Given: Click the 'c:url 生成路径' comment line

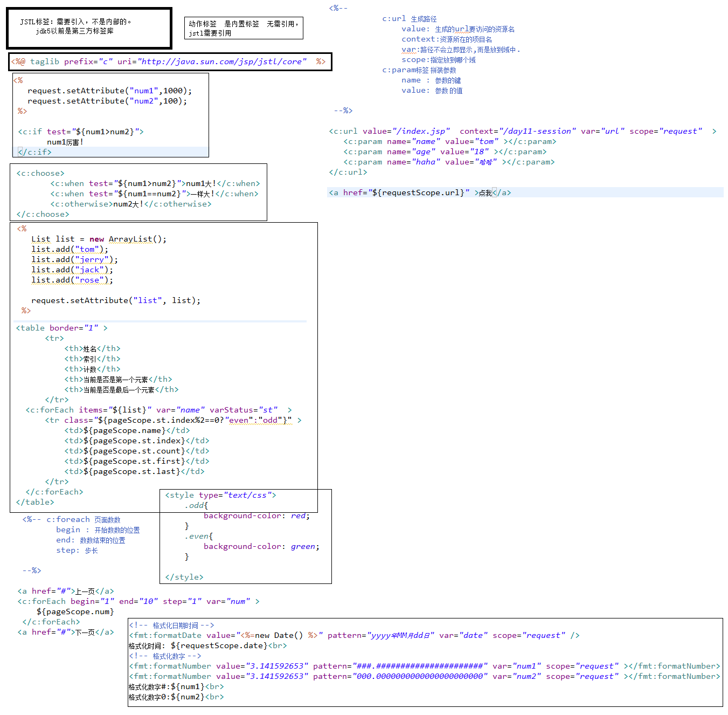Looking at the screenshot, I should (x=410, y=19).
